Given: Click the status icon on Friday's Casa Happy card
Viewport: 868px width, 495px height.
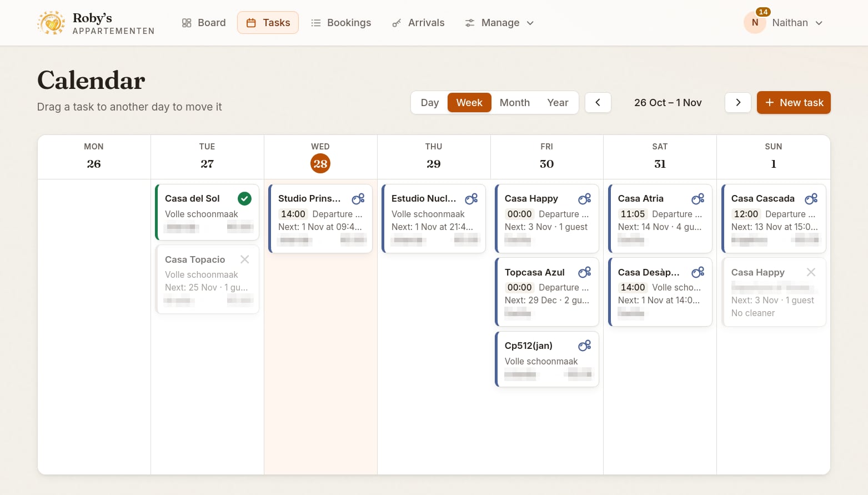Looking at the screenshot, I should click(585, 199).
